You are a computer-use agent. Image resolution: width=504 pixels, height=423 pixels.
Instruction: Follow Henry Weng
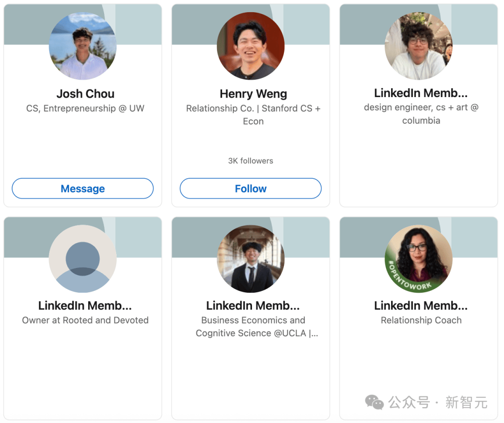click(x=251, y=189)
